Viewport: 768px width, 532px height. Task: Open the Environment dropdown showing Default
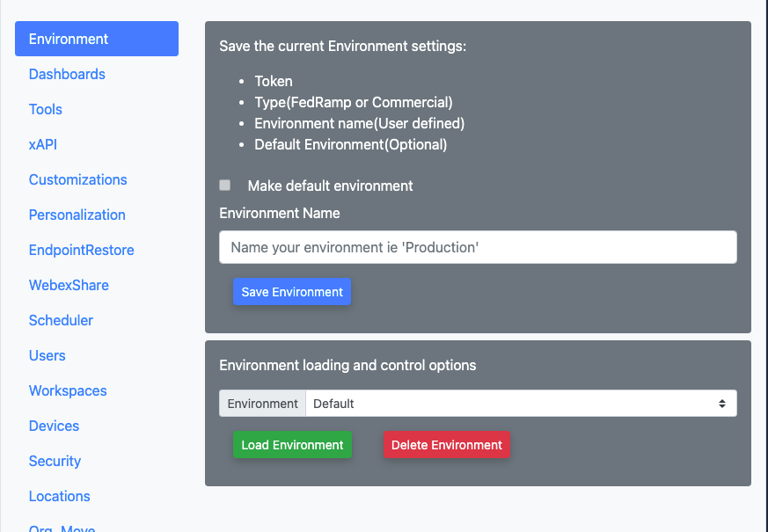click(x=521, y=404)
